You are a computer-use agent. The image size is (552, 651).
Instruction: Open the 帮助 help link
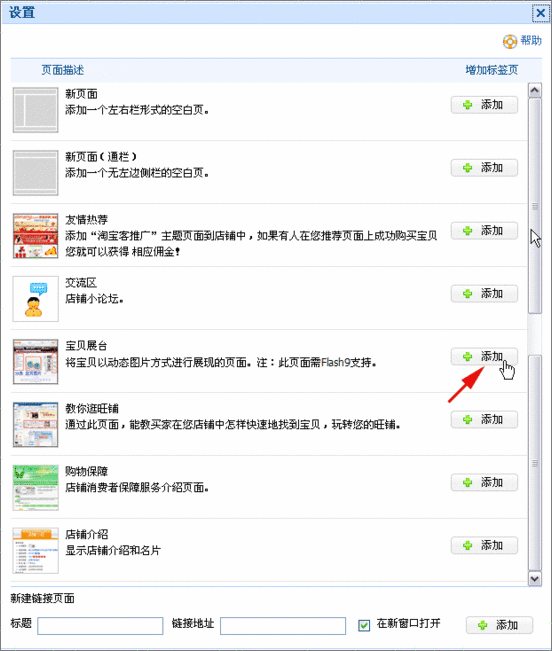(531, 41)
